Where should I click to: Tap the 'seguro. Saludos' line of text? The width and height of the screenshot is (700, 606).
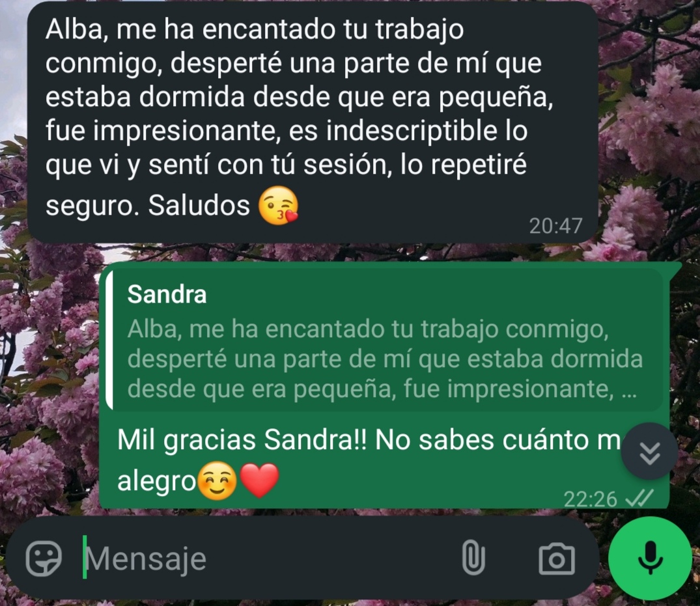coord(147,206)
